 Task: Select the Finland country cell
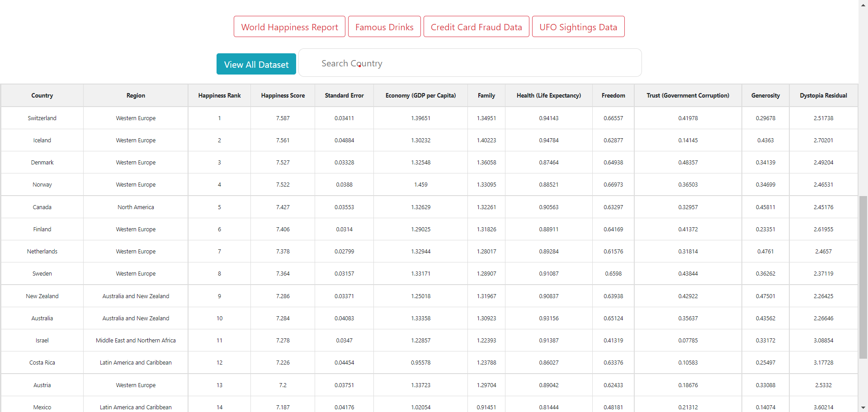[42, 229]
